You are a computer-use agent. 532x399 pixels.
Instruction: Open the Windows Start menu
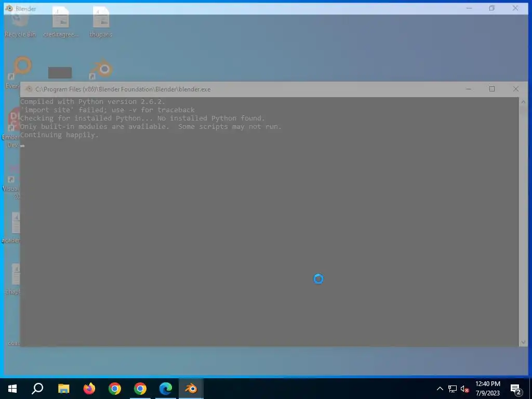tap(12, 389)
